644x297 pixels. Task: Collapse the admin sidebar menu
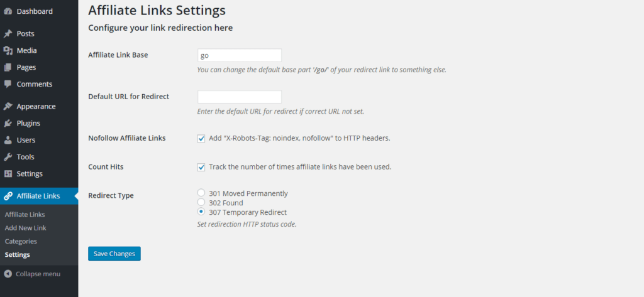33,274
